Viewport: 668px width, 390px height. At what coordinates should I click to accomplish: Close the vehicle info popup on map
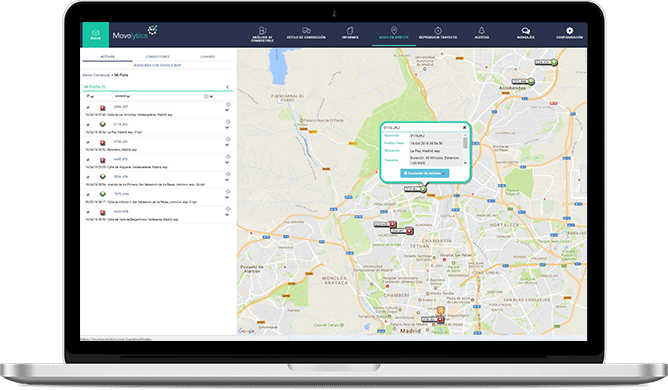pos(464,127)
